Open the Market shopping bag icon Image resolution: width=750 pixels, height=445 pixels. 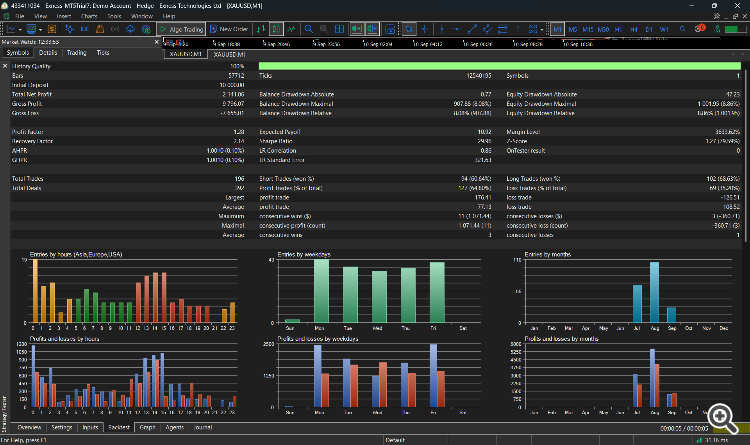click(100, 29)
